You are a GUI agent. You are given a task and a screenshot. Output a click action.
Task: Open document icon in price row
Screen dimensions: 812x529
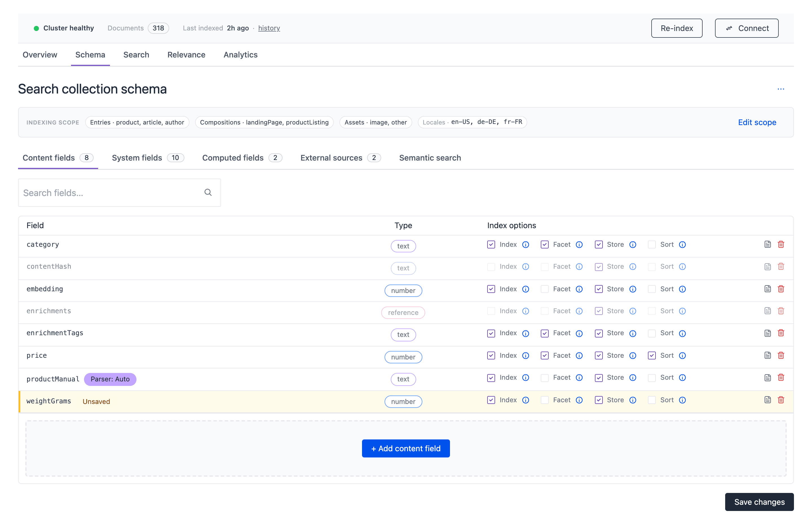click(x=768, y=355)
